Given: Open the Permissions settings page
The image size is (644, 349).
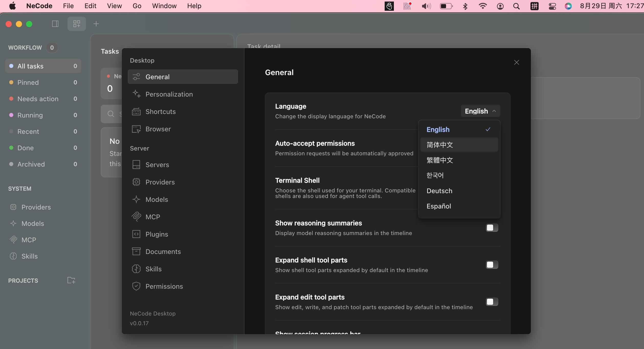Looking at the screenshot, I should tap(183, 286).
